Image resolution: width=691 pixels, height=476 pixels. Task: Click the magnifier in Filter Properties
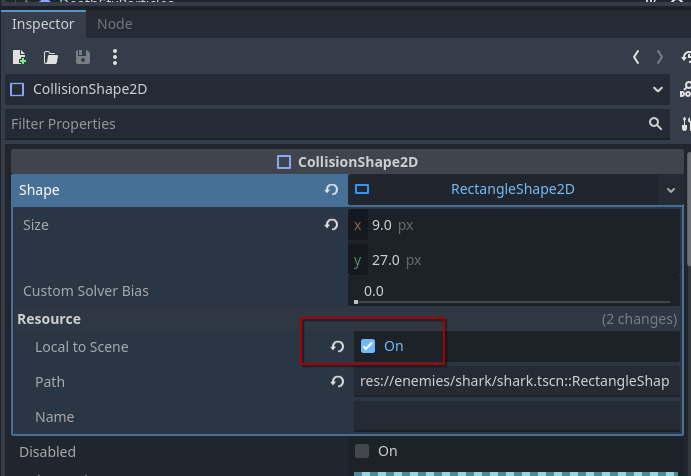pos(655,124)
